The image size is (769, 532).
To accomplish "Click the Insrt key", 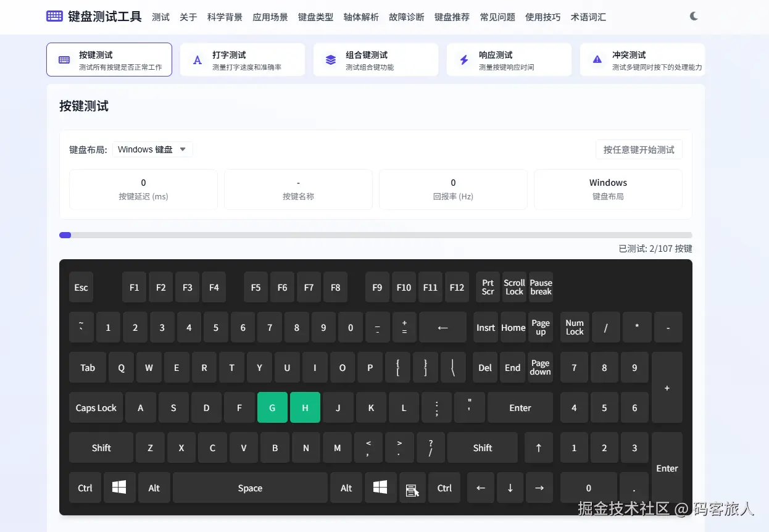I will tap(486, 327).
